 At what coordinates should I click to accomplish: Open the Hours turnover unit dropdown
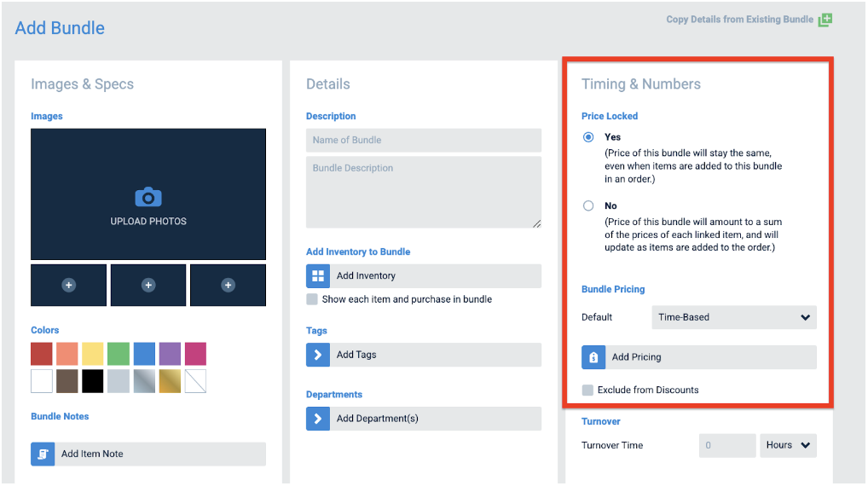[x=789, y=446]
